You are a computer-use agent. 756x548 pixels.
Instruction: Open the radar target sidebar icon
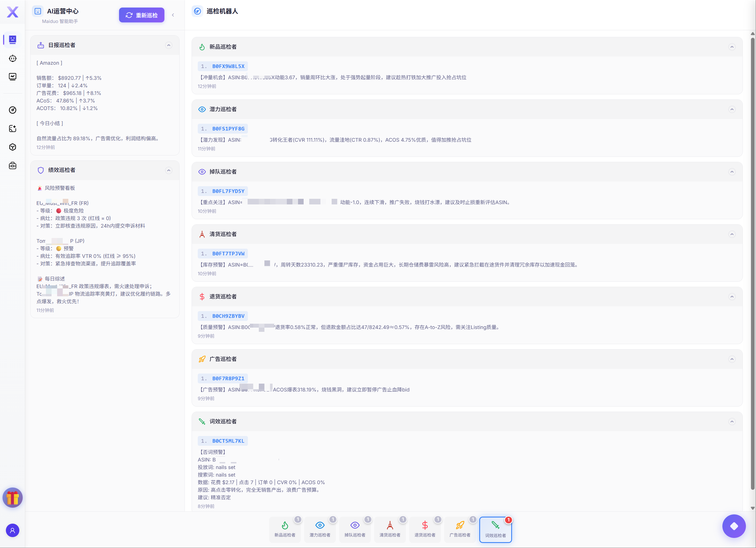click(12, 110)
